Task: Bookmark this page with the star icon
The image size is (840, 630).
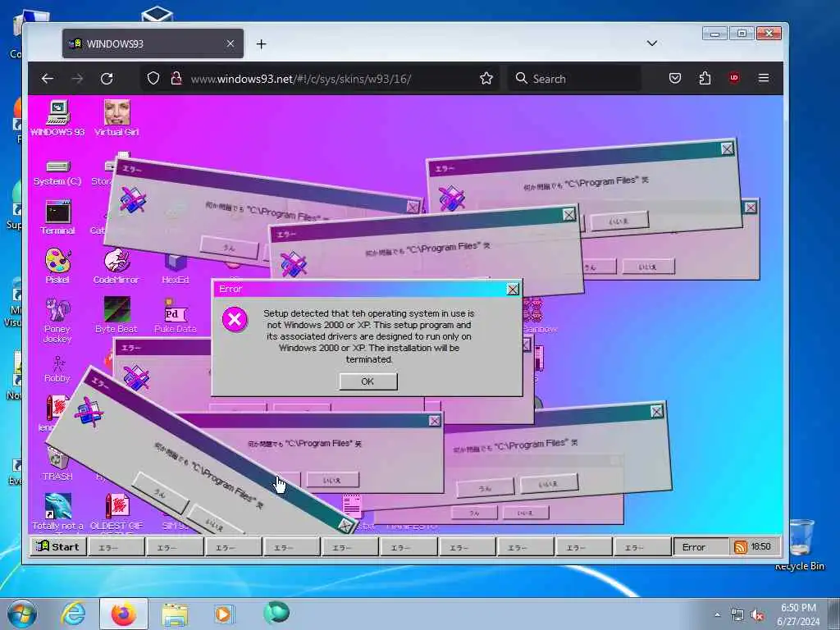Action: pos(486,79)
